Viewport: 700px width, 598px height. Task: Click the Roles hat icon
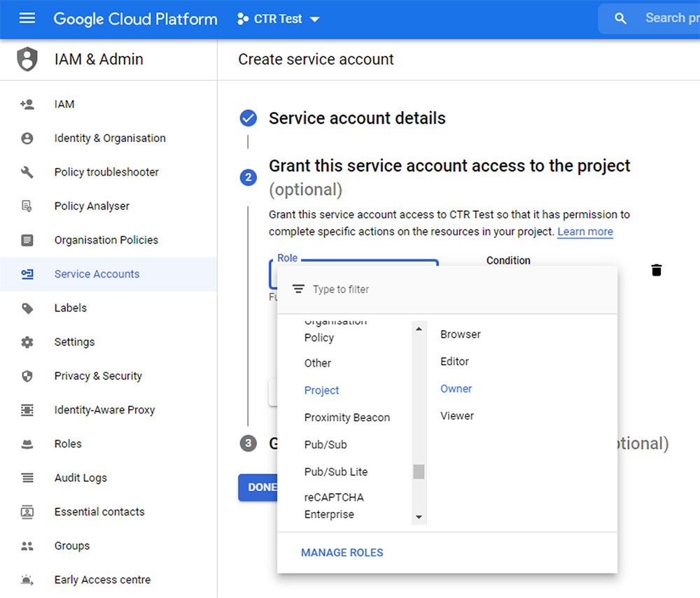pos(27,444)
